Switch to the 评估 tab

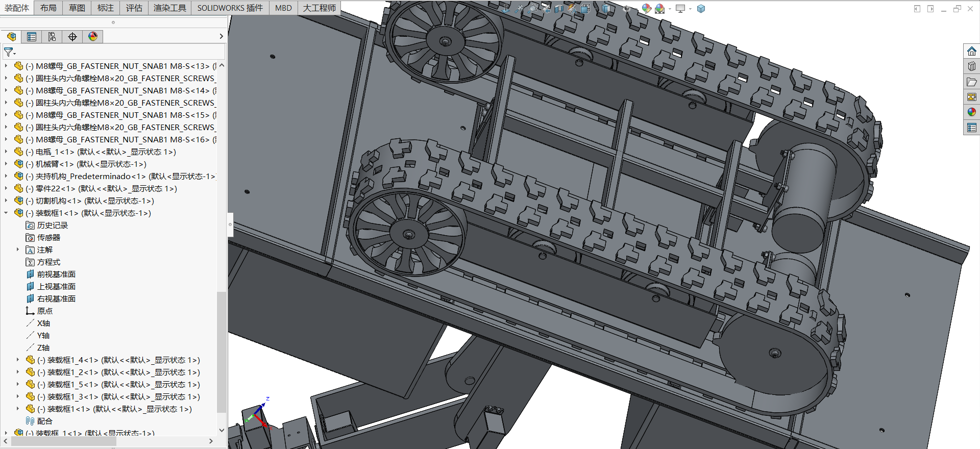[x=134, y=8]
